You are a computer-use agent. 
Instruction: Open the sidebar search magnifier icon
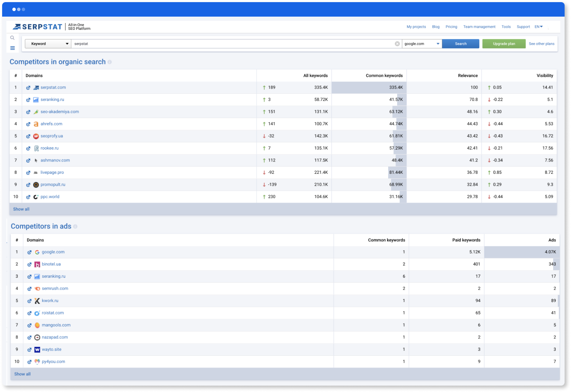12,38
